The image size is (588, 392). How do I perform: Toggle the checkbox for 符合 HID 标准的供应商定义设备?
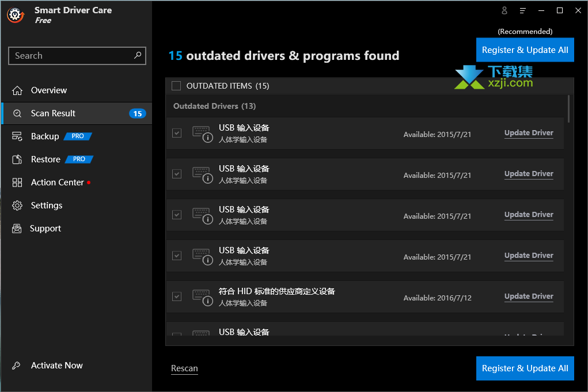pyautogui.click(x=177, y=296)
